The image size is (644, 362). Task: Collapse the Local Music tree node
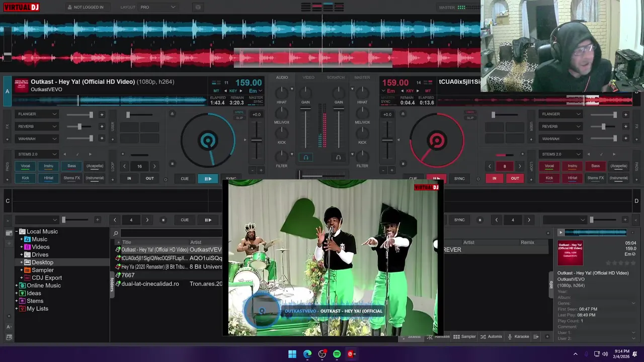tap(17, 232)
